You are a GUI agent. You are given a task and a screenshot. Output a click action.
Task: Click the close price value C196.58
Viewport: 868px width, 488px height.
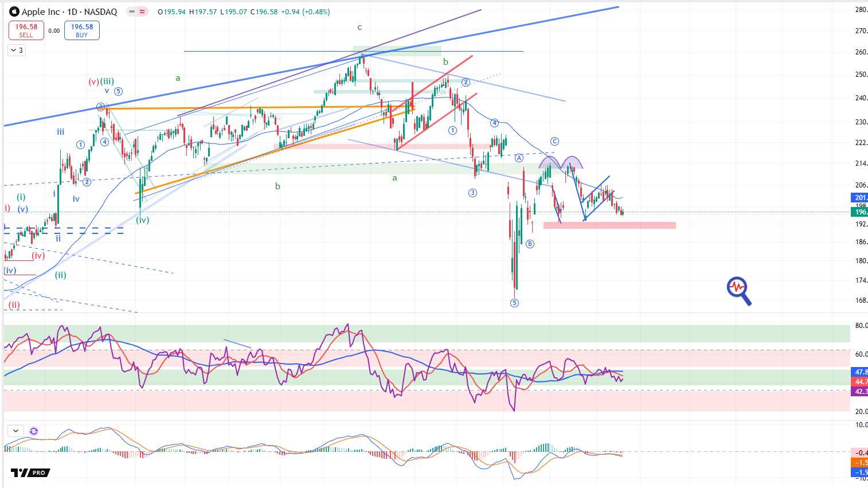264,11
